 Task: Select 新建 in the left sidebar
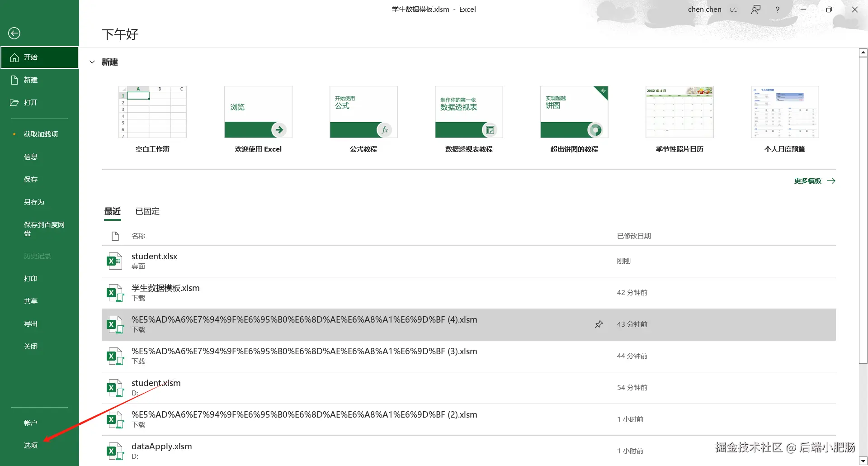(x=39, y=80)
